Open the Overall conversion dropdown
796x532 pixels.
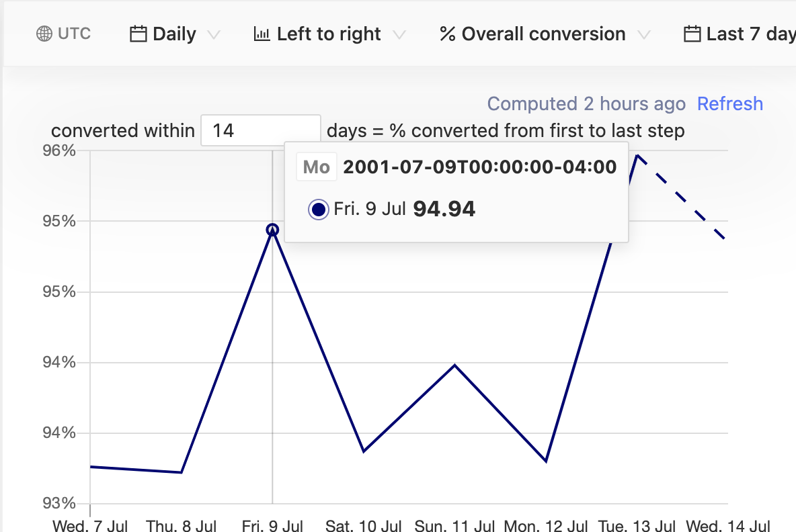click(545, 34)
